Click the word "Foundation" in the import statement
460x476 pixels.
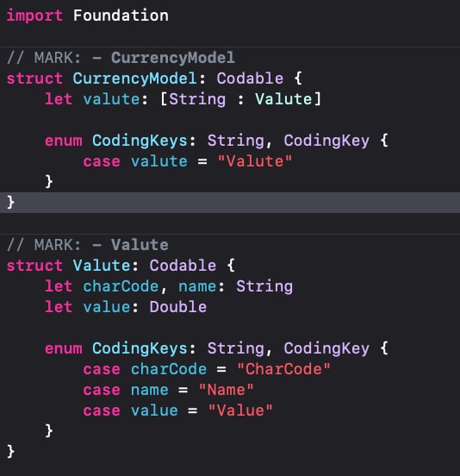[121, 16]
